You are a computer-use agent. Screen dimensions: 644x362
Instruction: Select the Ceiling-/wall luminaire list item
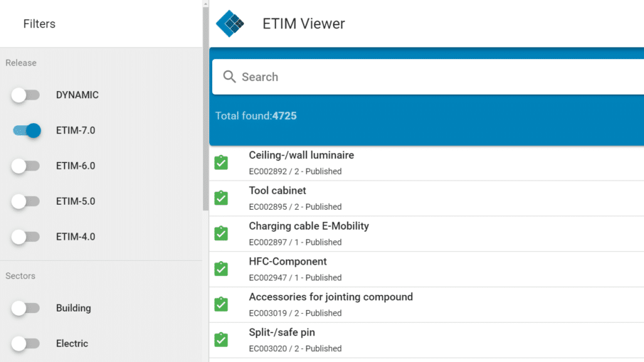click(x=426, y=163)
